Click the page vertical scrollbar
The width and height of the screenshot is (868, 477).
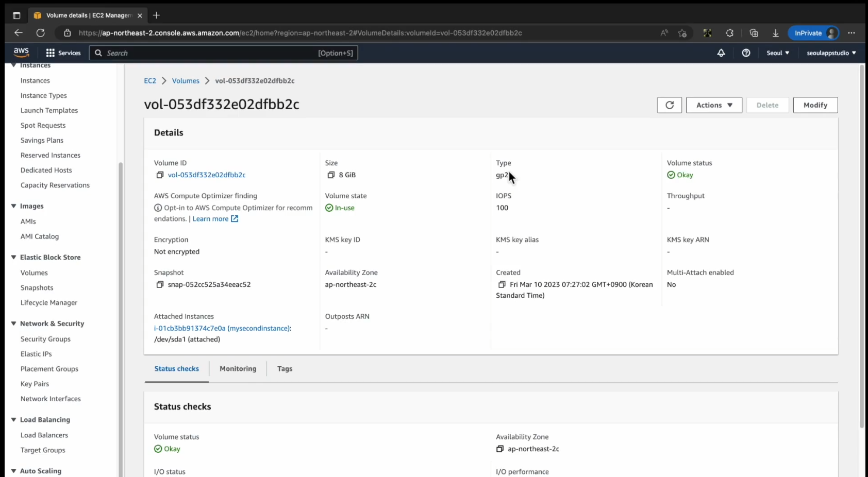click(x=862, y=247)
